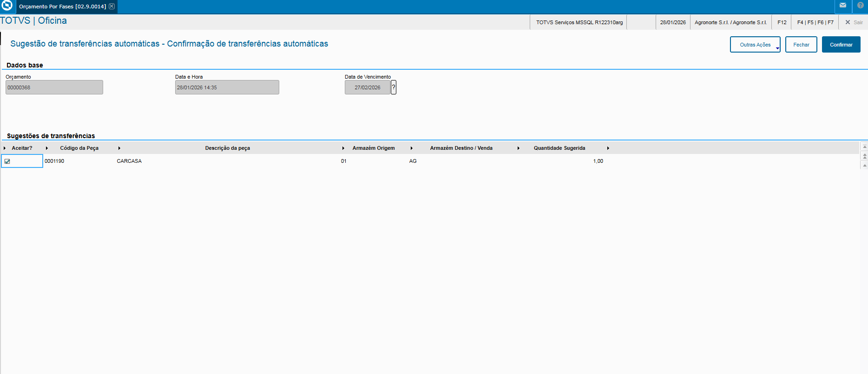Click the Data de Vencimento calendar icon
This screenshot has width=868, height=374.
[x=394, y=87]
